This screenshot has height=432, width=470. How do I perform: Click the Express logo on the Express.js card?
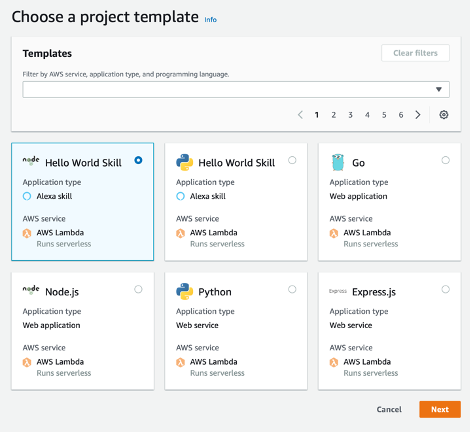pos(338,291)
